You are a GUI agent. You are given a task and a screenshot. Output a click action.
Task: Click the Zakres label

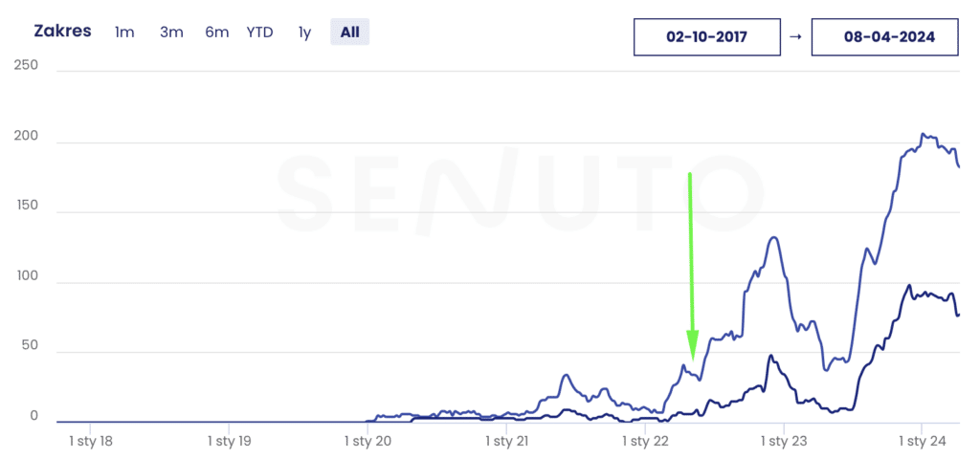click(62, 32)
